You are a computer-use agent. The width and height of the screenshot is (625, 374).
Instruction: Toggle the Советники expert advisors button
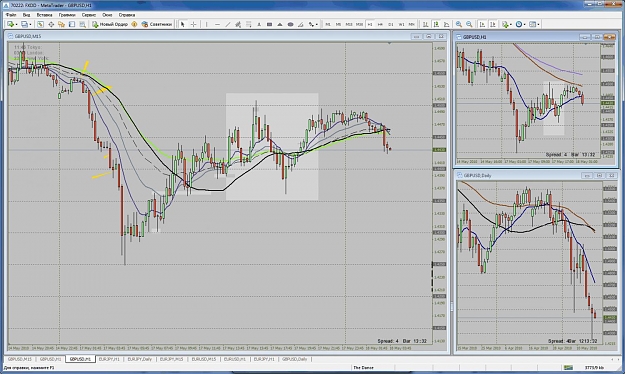(x=157, y=24)
